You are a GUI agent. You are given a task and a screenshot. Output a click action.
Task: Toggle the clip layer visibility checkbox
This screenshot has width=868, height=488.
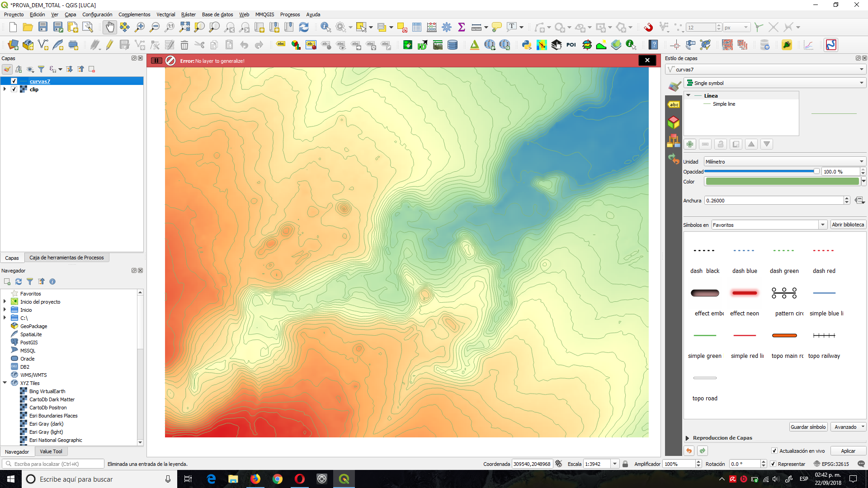[x=14, y=89]
